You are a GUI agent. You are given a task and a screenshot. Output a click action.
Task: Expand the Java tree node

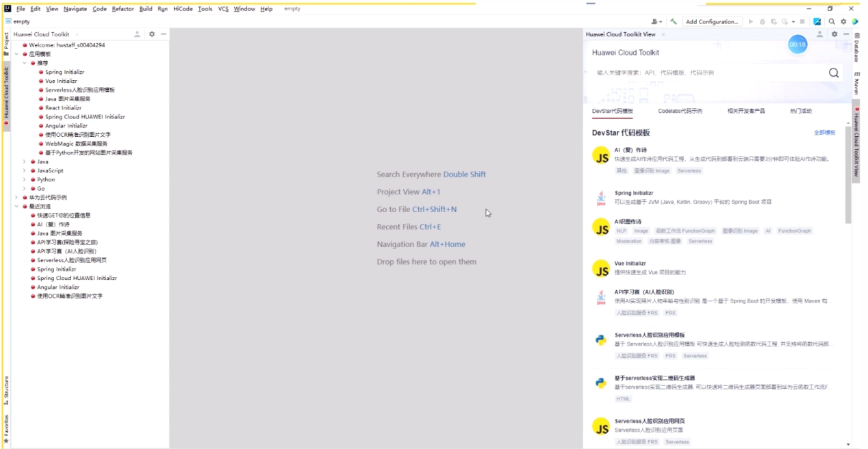click(25, 162)
